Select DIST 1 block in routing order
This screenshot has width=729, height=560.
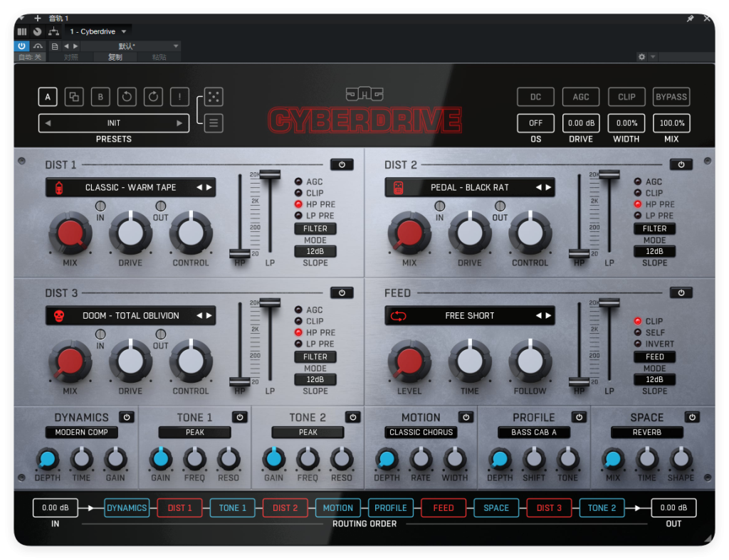pyautogui.click(x=179, y=508)
